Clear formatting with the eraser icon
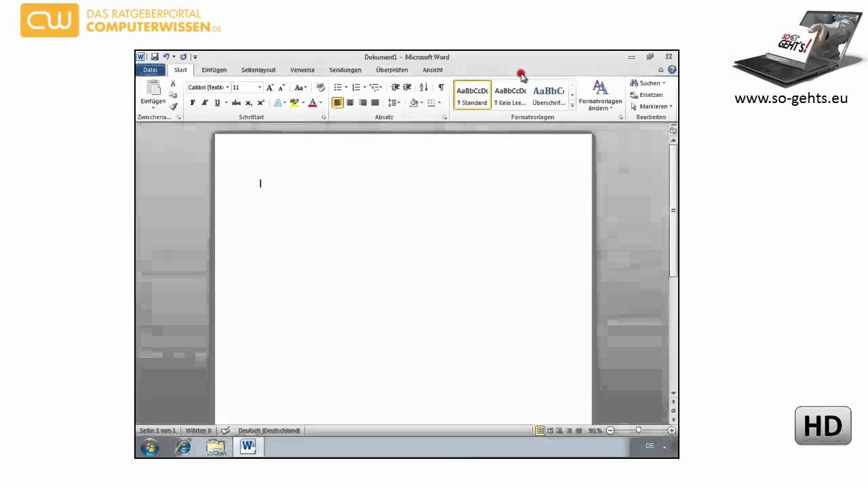 [x=320, y=87]
